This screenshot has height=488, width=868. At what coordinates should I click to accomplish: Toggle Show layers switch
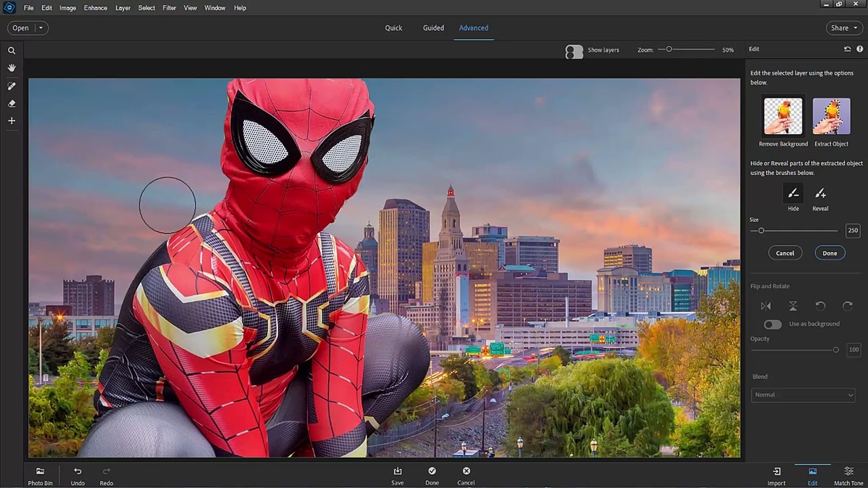pos(574,52)
